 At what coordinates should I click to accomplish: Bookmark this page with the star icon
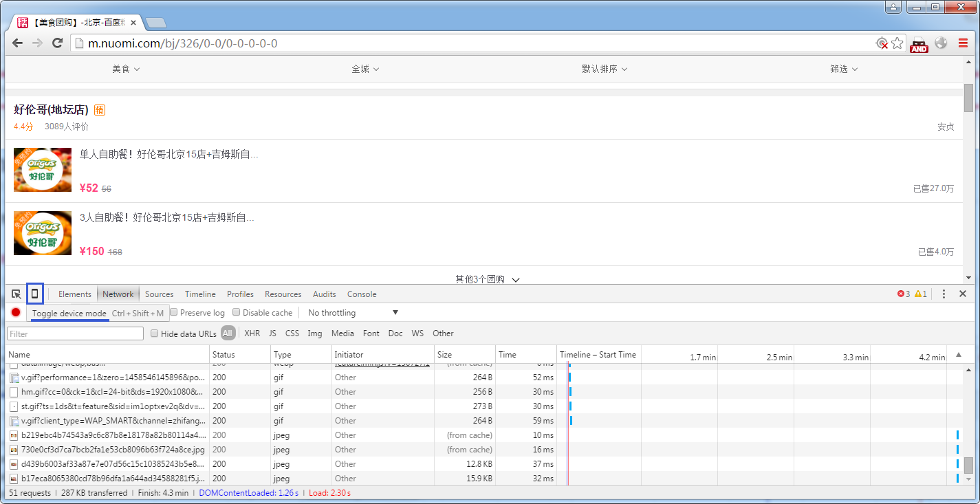897,43
